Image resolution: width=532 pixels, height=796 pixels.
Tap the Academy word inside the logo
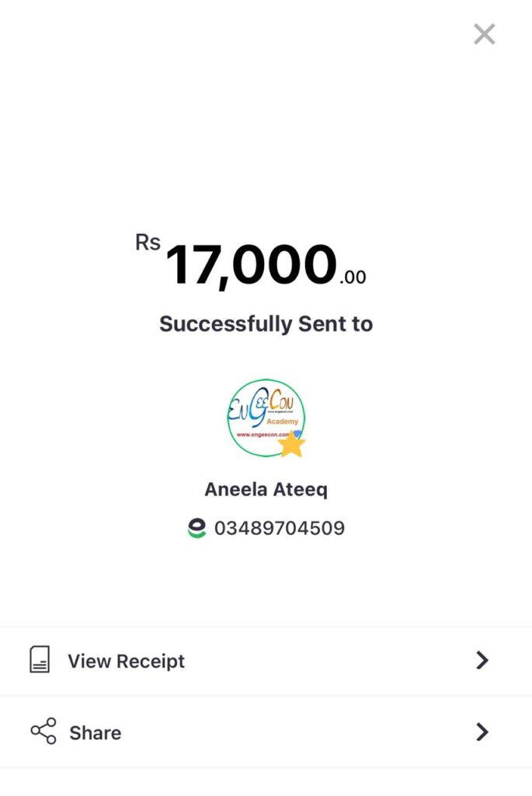click(x=283, y=421)
